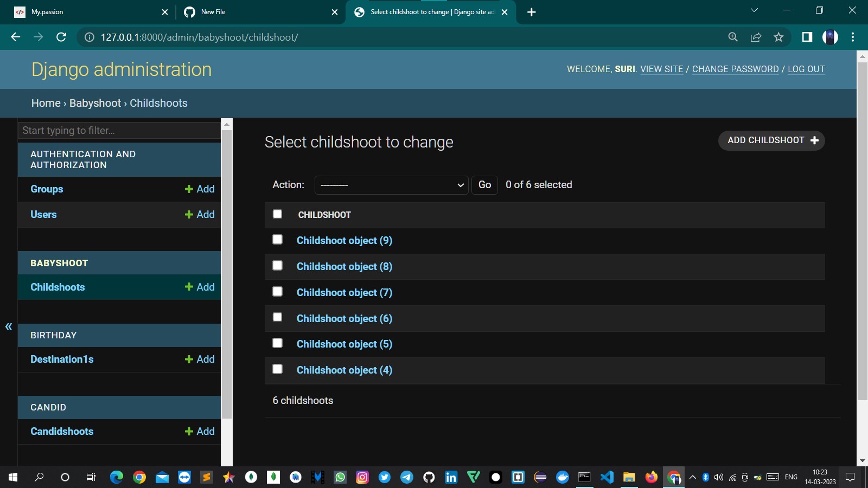Click the sidebar filter text field
The height and width of the screenshot is (488, 868).
(119, 130)
